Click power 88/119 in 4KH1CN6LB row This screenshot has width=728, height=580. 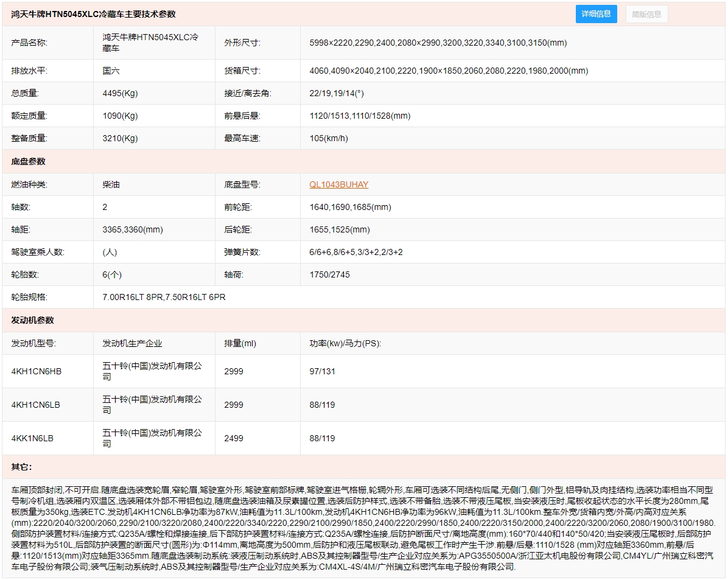coord(322,405)
